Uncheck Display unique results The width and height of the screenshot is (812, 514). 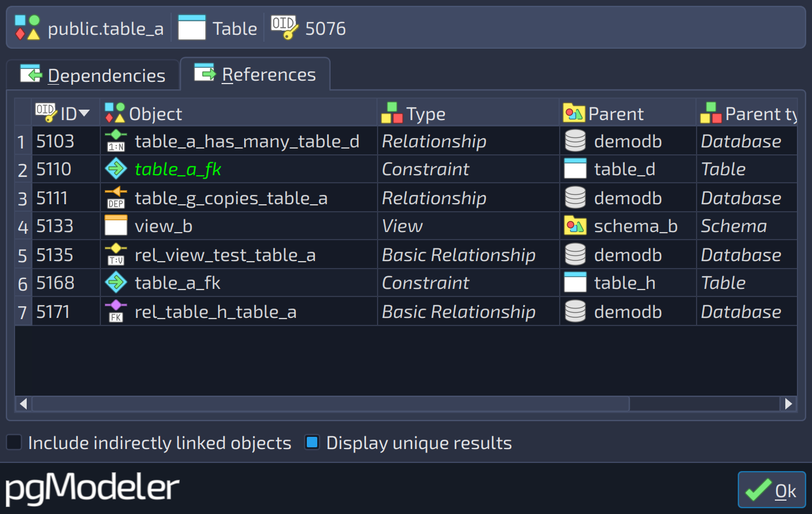[312, 443]
